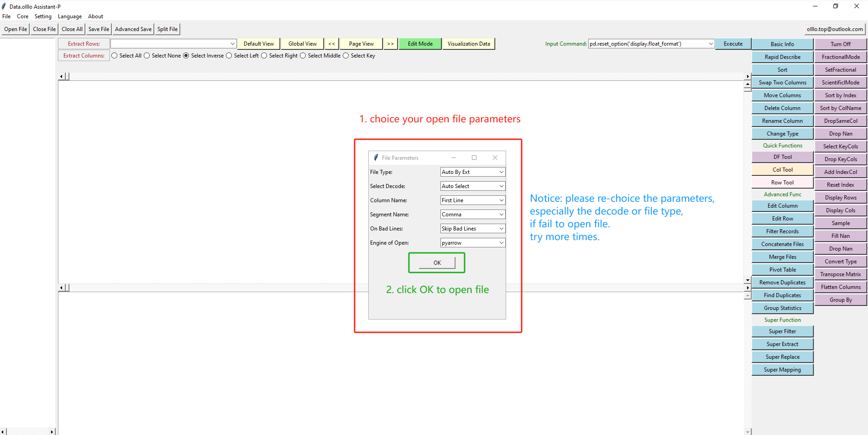Click the next page '>>' button
This screenshot has height=435, width=868.
tap(390, 44)
